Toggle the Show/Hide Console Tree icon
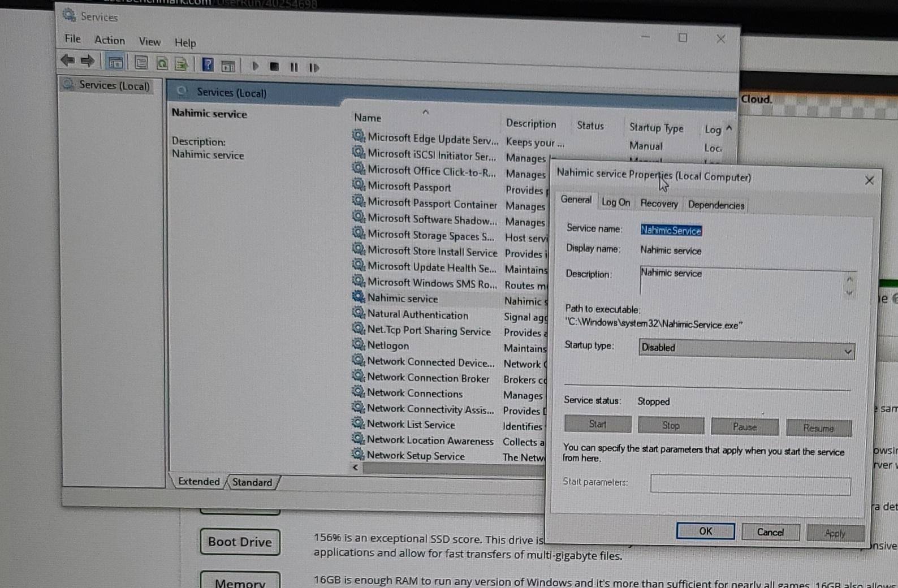This screenshot has width=898, height=588. pyautogui.click(x=115, y=63)
